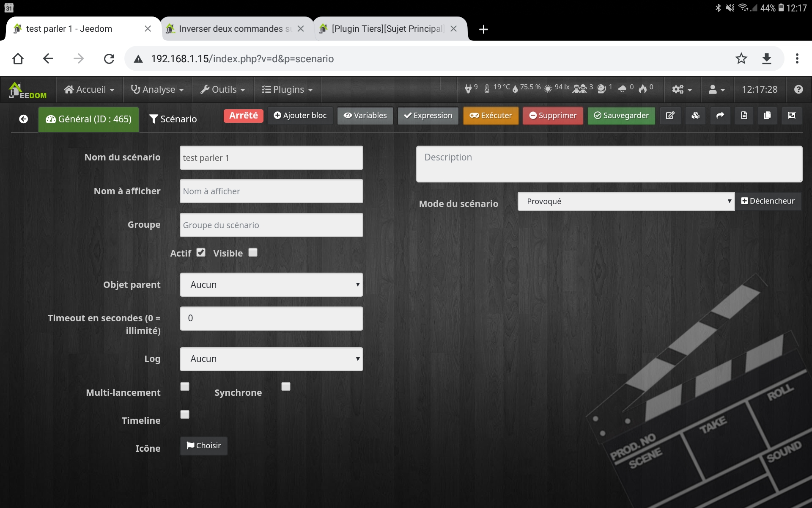
Task: Go to browser home page
Action: pos(18,58)
